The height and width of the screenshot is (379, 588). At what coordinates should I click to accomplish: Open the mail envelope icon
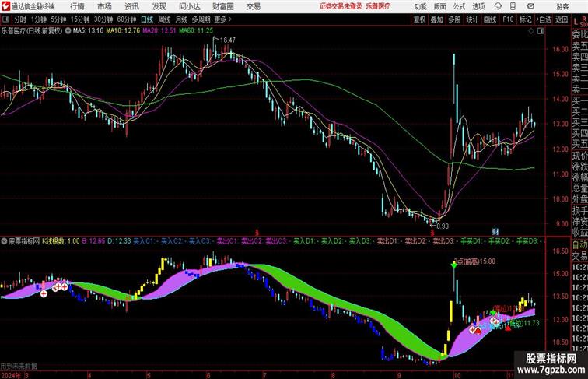(x=530, y=6)
